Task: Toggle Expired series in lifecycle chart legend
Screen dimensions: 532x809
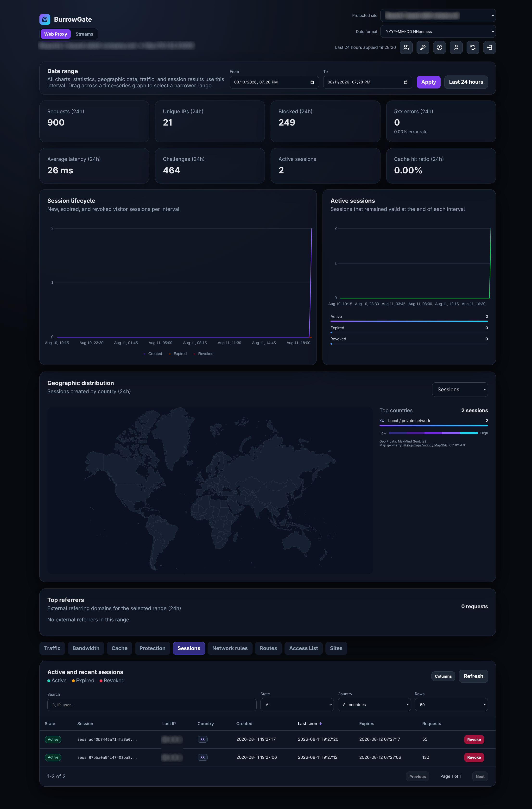Action: point(178,354)
